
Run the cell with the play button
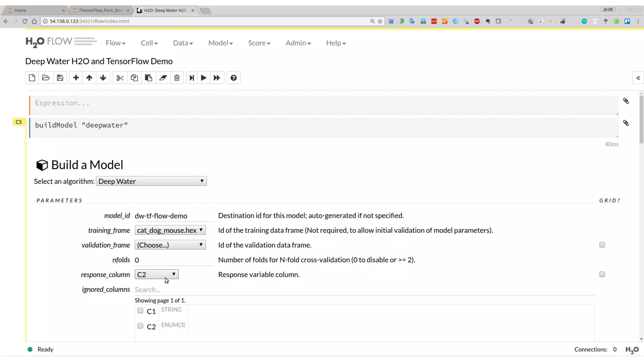[x=203, y=78]
